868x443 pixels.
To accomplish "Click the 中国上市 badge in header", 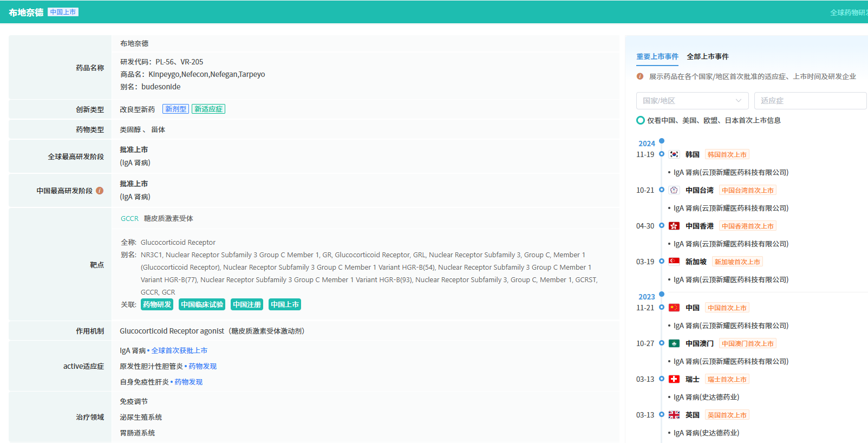I will coord(63,12).
